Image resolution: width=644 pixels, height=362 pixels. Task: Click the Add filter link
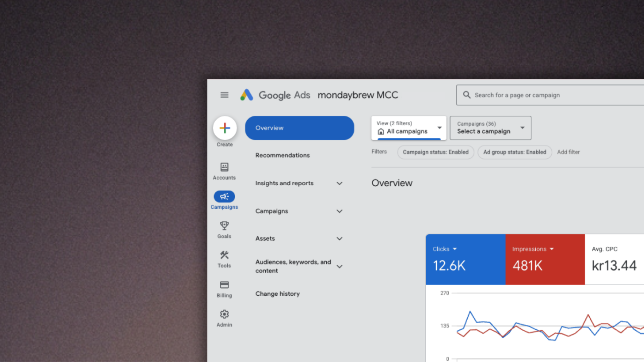point(568,152)
